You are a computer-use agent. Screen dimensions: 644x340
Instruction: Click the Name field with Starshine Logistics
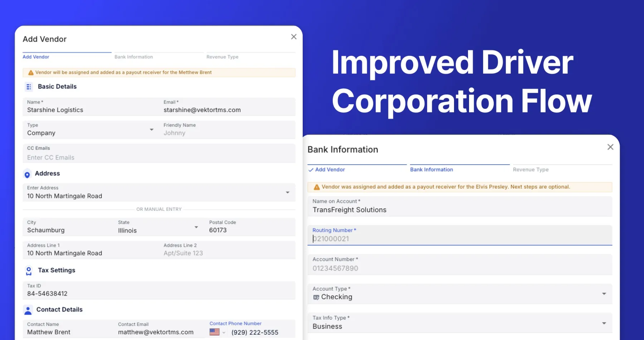point(91,107)
